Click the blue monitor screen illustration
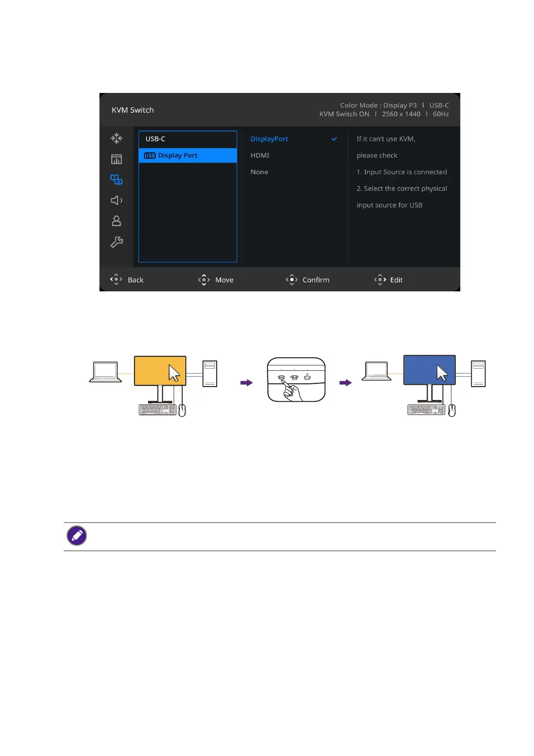 point(429,370)
